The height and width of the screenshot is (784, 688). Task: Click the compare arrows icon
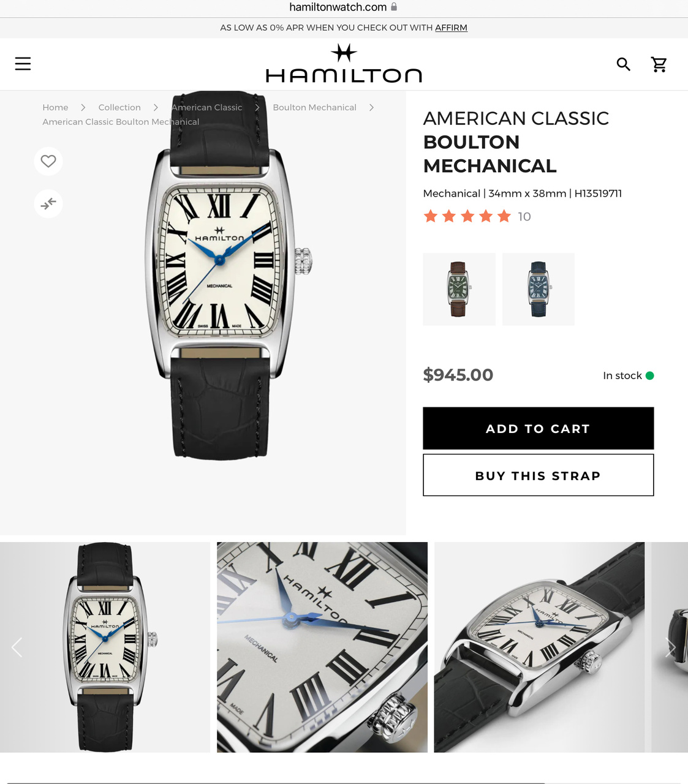pos(48,203)
